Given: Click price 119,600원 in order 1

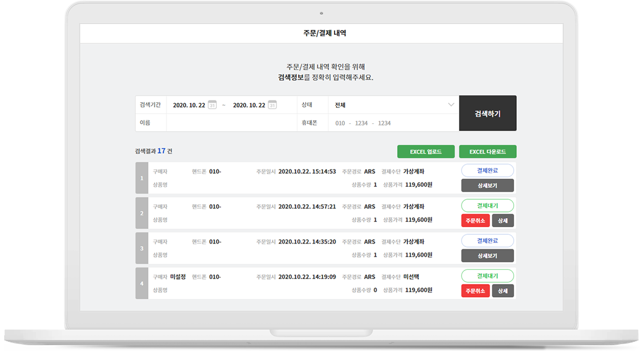Looking at the screenshot, I should (x=419, y=185).
